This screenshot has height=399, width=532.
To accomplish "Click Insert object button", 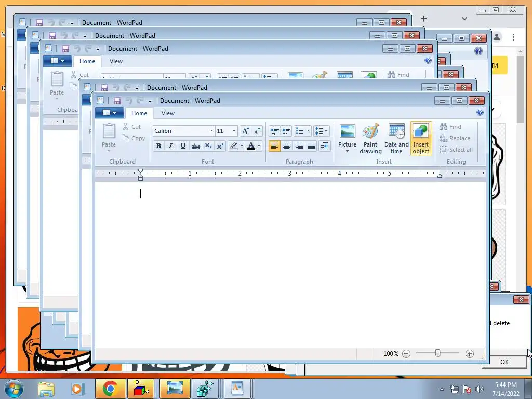I will [421, 138].
